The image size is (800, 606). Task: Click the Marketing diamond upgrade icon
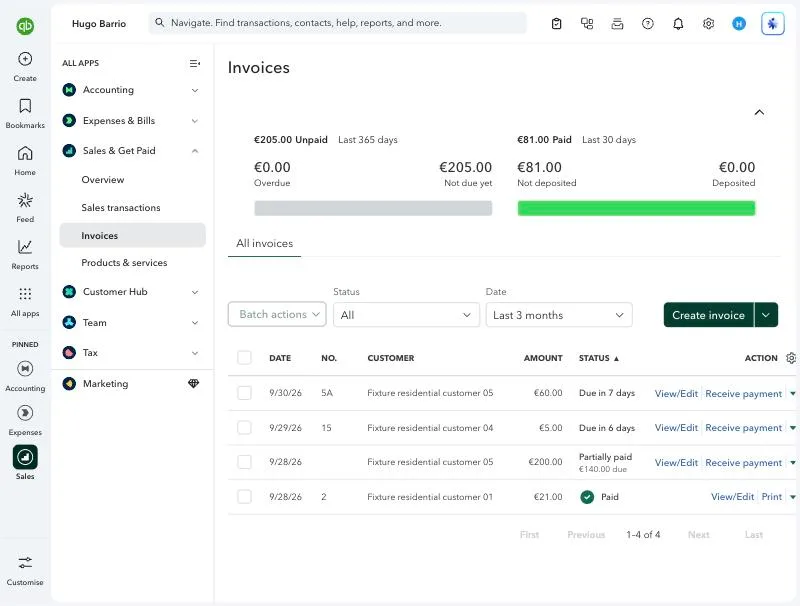pyautogui.click(x=193, y=384)
